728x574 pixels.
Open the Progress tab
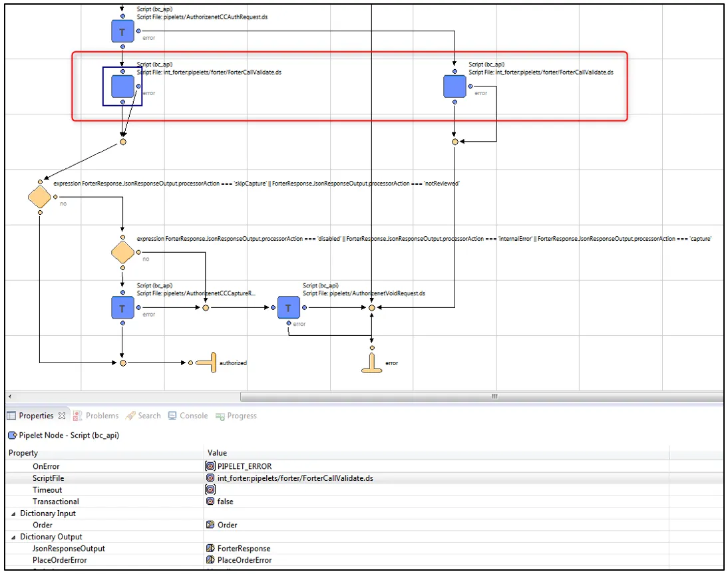[236, 416]
